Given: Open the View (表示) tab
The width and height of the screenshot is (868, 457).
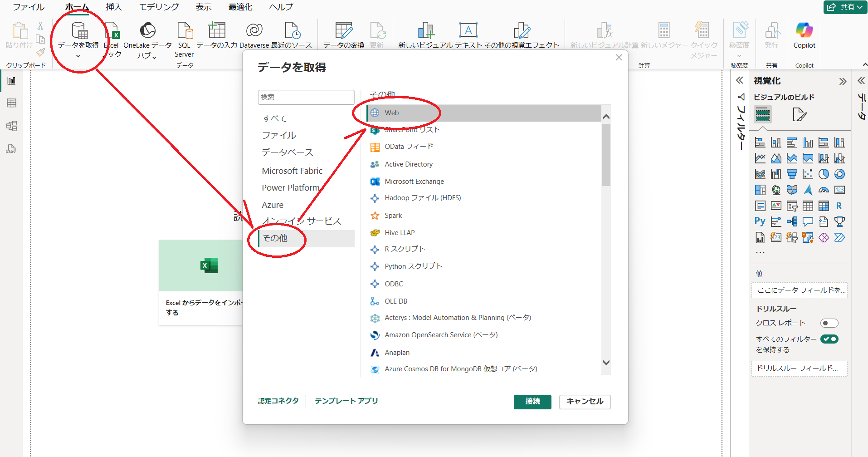Looking at the screenshot, I should [x=204, y=7].
